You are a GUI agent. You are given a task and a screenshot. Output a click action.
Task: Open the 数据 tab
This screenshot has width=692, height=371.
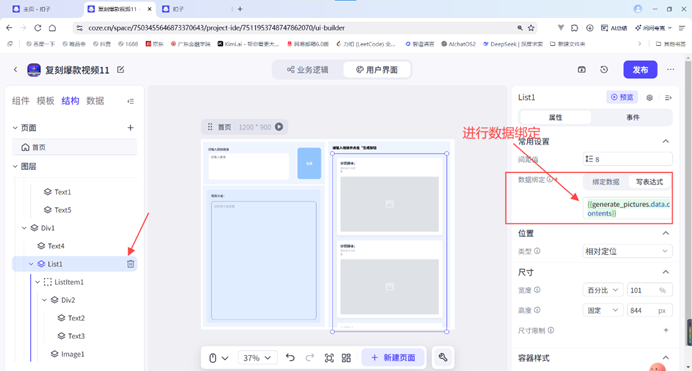(x=95, y=101)
